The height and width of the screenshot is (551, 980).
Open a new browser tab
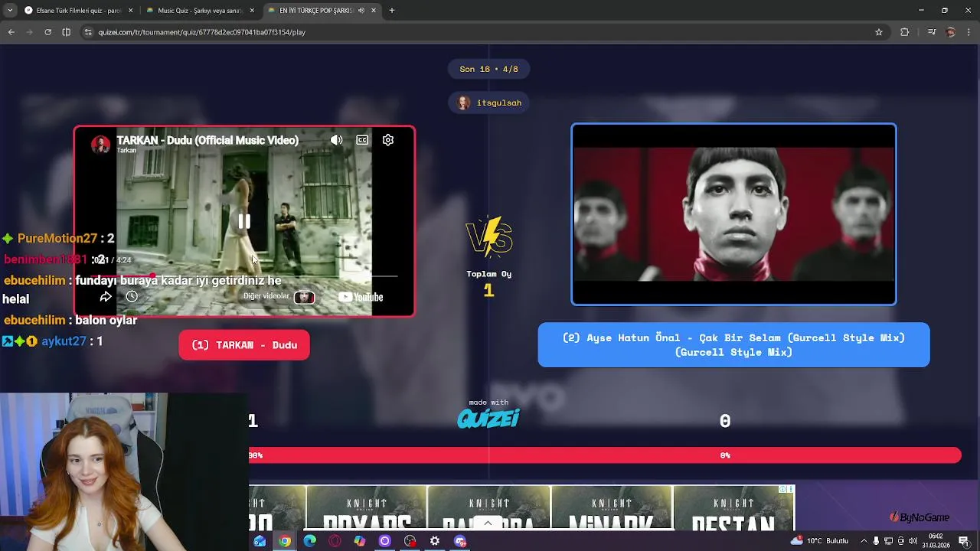[392, 11]
